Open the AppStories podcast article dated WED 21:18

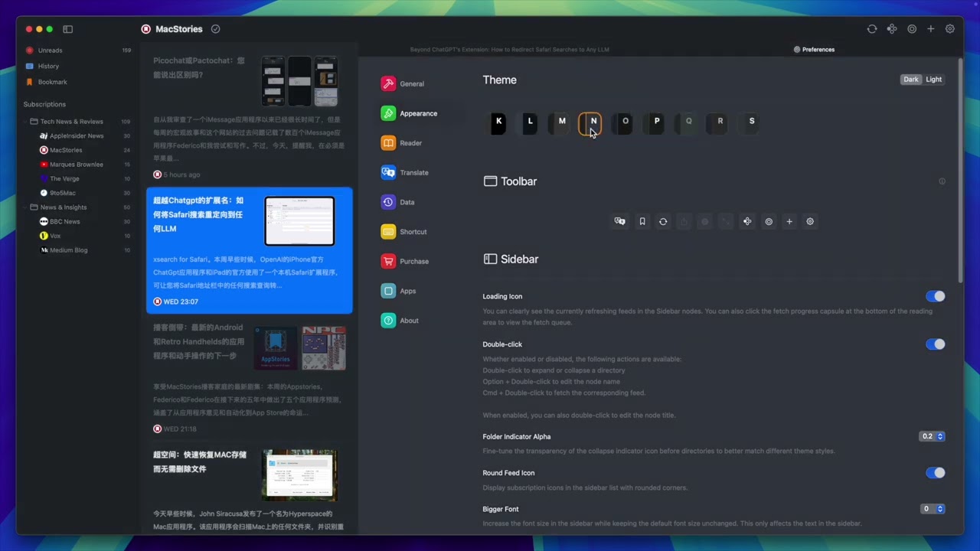pyautogui.click(x=250, y=378)
